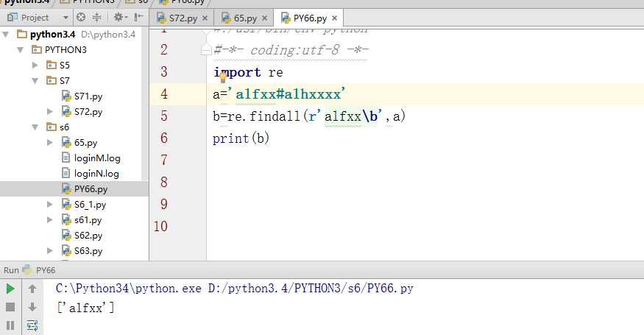Close the 65.py tab

pos(264,18)
